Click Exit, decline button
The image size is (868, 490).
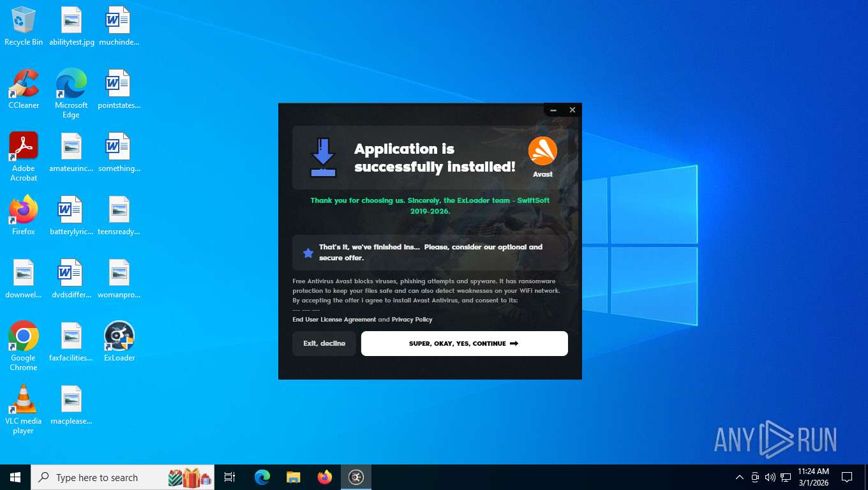324,343
